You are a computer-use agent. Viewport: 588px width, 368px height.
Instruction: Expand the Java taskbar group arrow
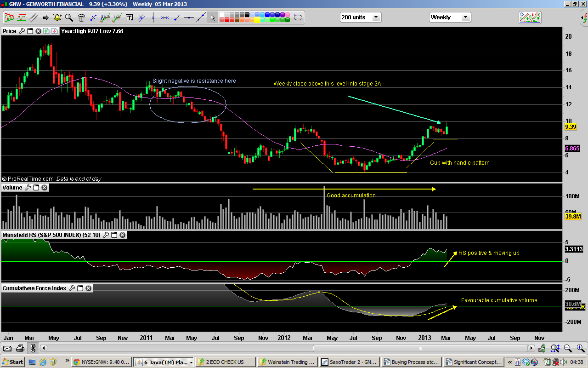click(x=191, y=362)
